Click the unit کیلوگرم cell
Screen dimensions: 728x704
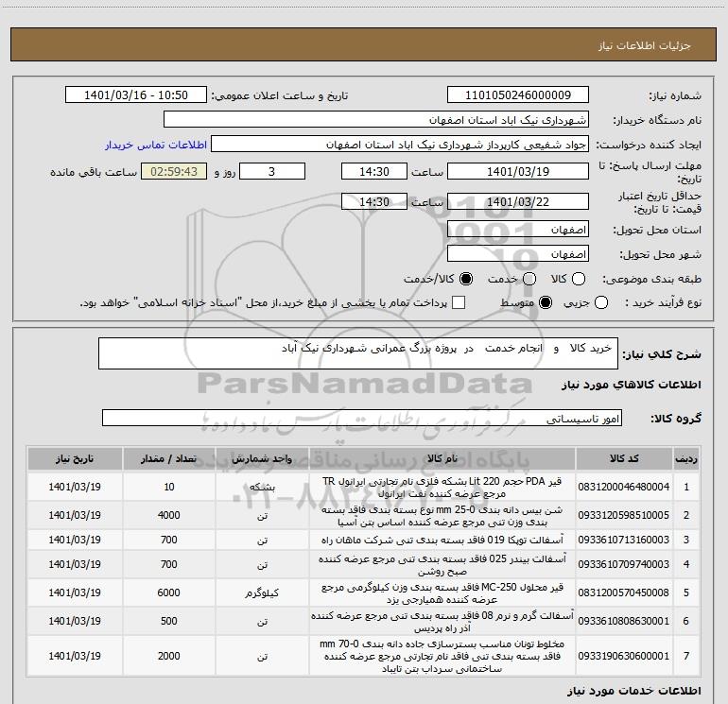click(262, 593)
